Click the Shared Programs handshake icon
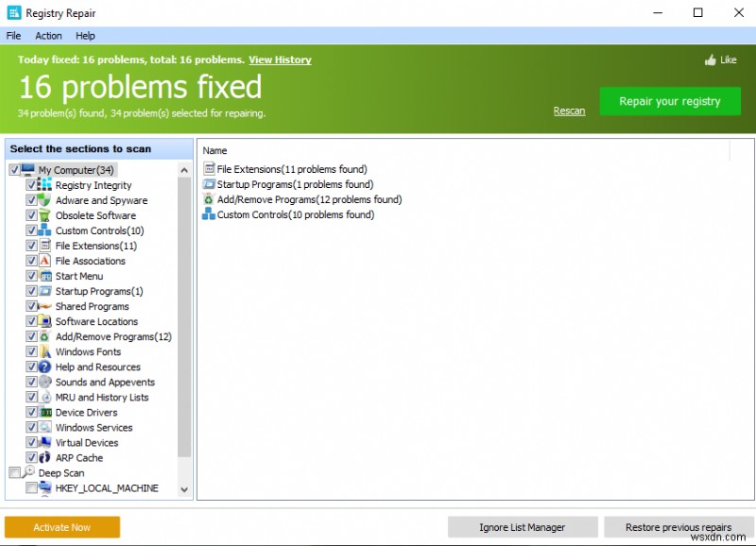Viewport: 756px width, 546px height. (44, 306)
